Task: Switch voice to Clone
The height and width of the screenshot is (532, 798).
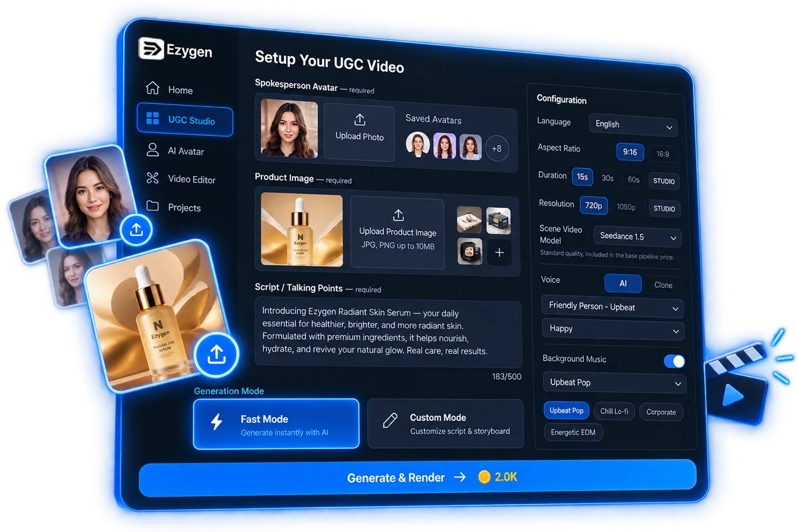Action: (663, 285)
